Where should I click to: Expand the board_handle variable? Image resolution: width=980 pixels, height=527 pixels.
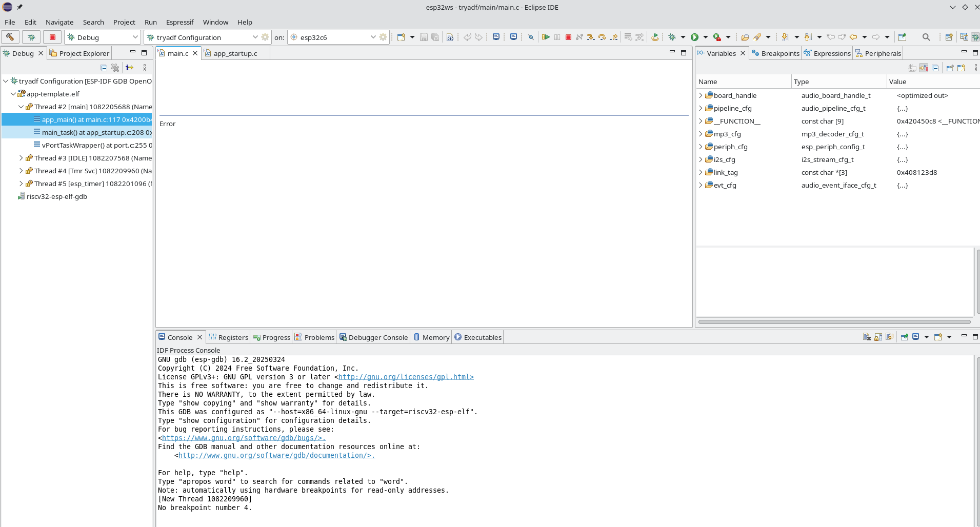(701, 95)
